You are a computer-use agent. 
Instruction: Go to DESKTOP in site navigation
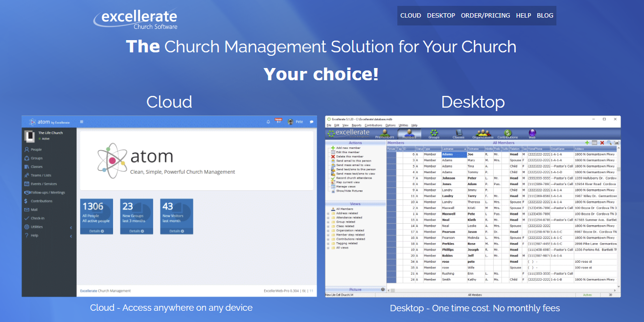point(441,16)
